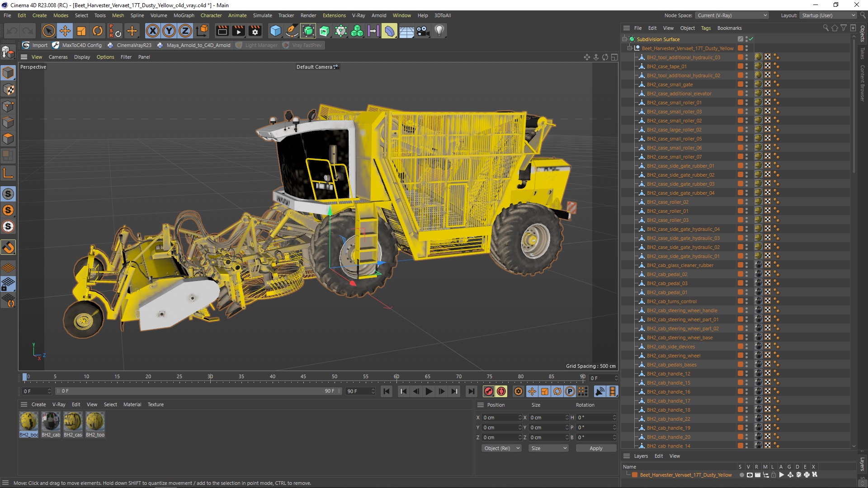Screen dimensions: 868x488
Task: Select the Rotate tool
Action: [x=98, y=31]
